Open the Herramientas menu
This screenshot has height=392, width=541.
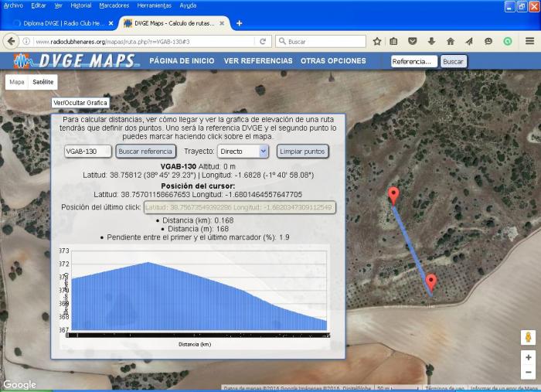[155, 5]
